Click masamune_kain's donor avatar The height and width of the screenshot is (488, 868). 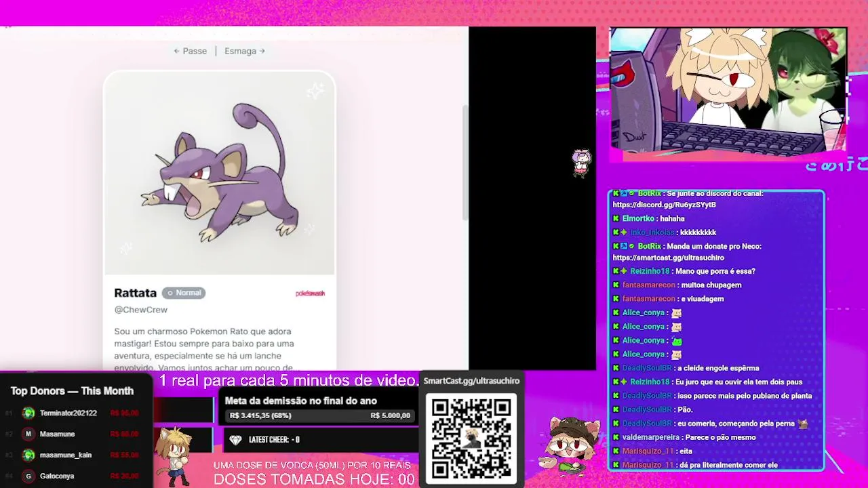click(28, 455)
